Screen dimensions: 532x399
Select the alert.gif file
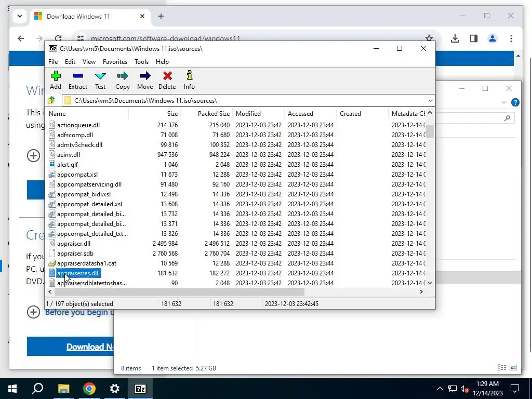(x=68, y=165)
